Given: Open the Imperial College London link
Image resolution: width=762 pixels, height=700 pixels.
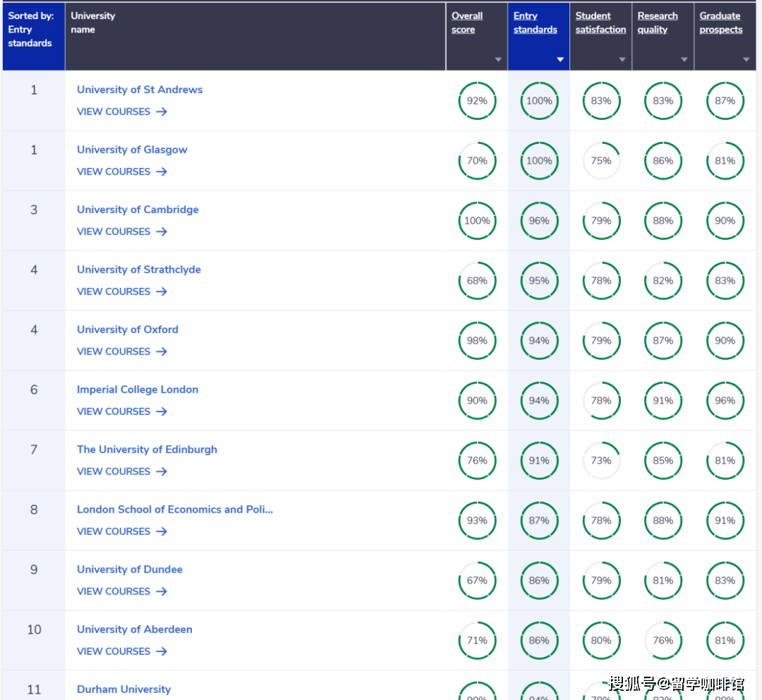Looking at the screenshot, I should click(x=138, y=390).
